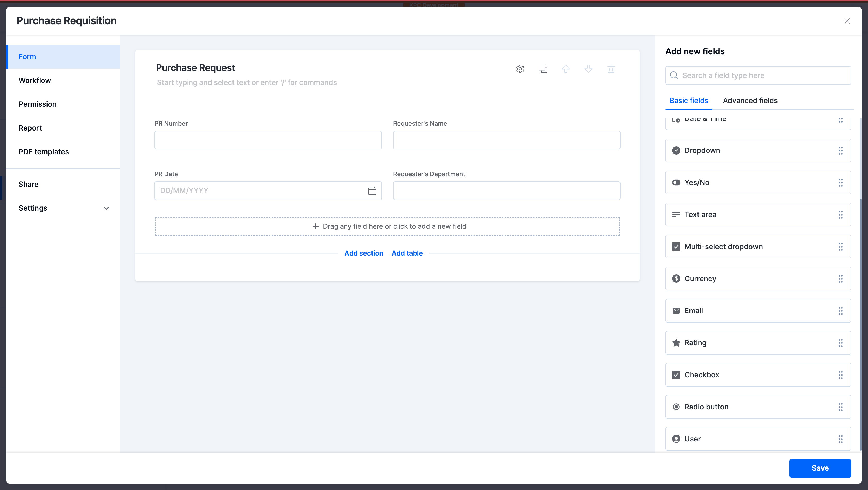Click the Currency field type icon
This screenshot has height=490, width=868.
click(x=676, y=278)
